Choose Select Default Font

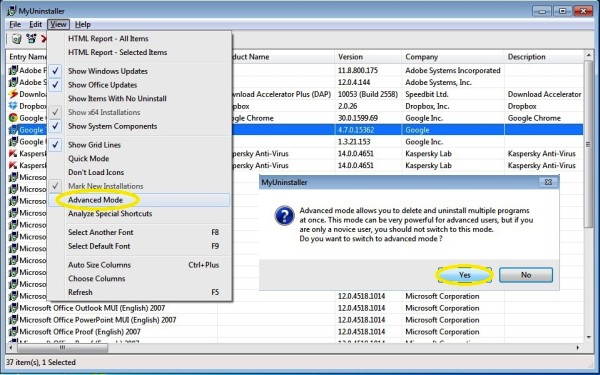[x=140, y=246]
